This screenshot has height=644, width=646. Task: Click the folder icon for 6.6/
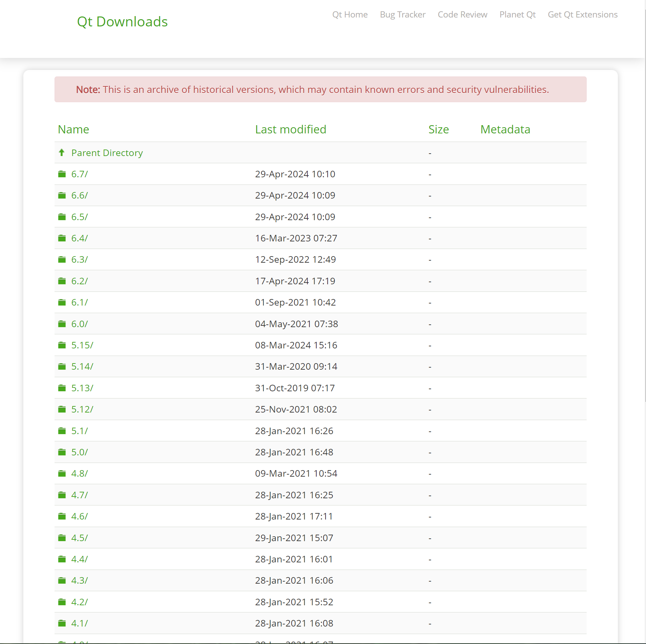coord(62,195)
